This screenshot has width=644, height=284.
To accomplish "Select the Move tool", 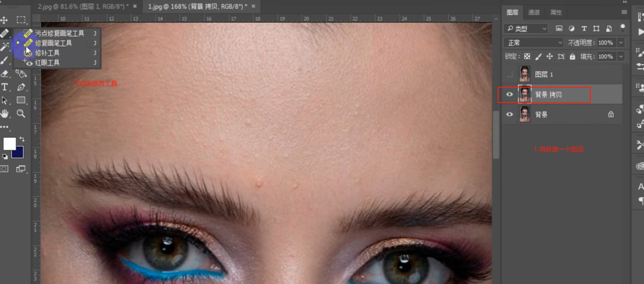I will click(x=4, y=20).
